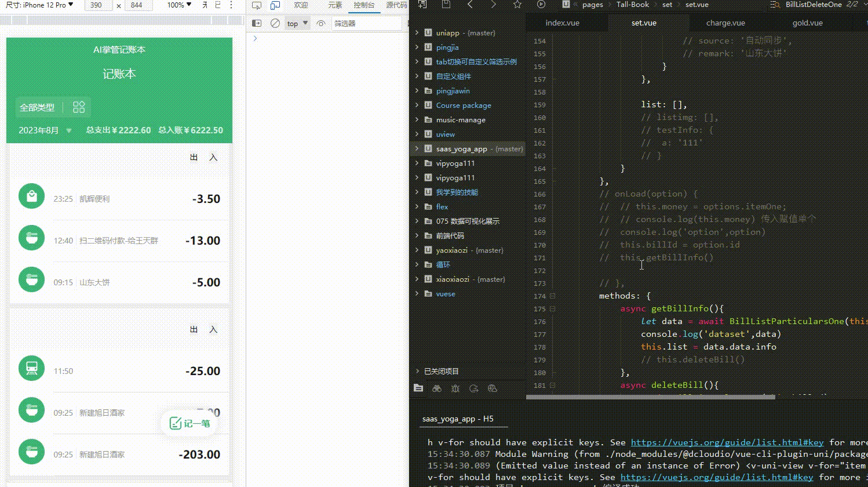The image size is (868, 487).
Task: Click the sync refresh icon in bottom bar
Action: click(x=474, y=388)
